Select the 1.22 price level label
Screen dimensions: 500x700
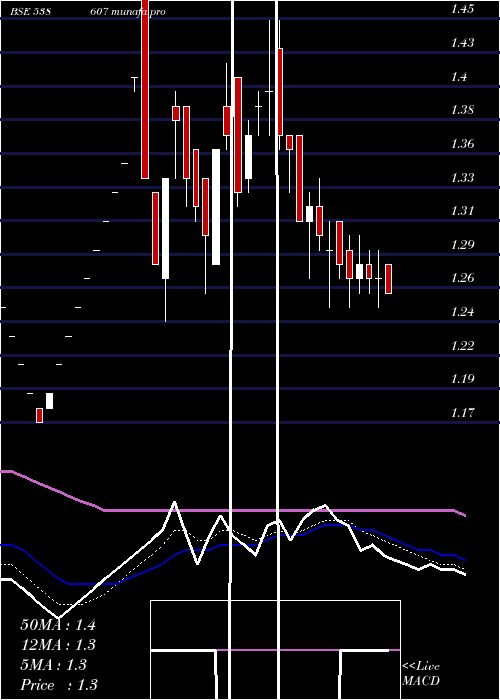tap(462, 346)
